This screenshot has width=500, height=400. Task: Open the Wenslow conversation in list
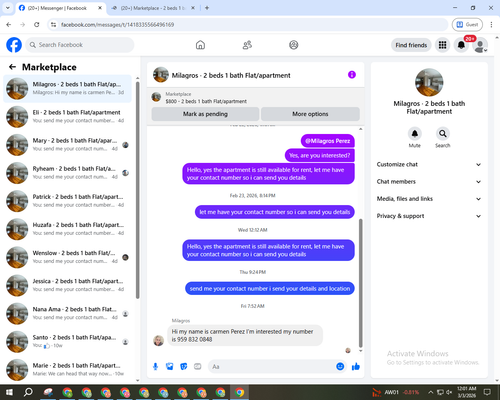click(67, 257)
